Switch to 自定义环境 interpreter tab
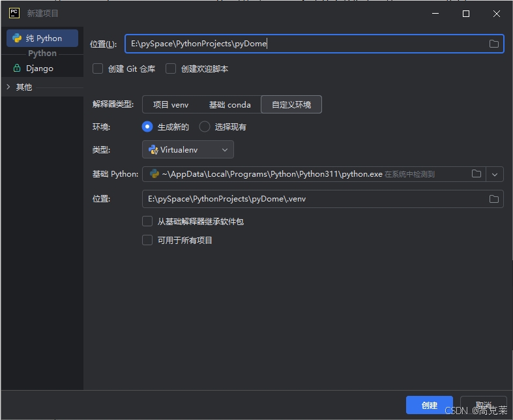Screen dimensions: 513x420 point(291,105)
